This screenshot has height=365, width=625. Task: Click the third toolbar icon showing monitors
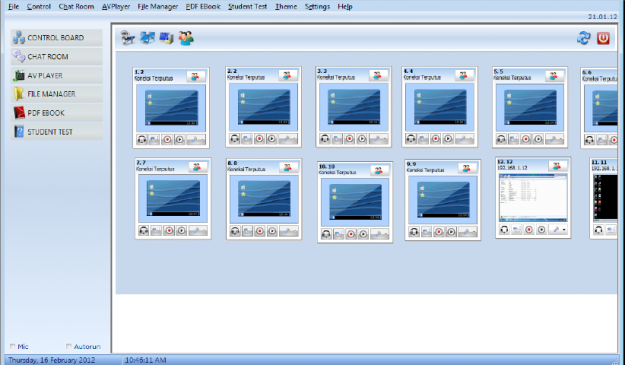[166, 38]
